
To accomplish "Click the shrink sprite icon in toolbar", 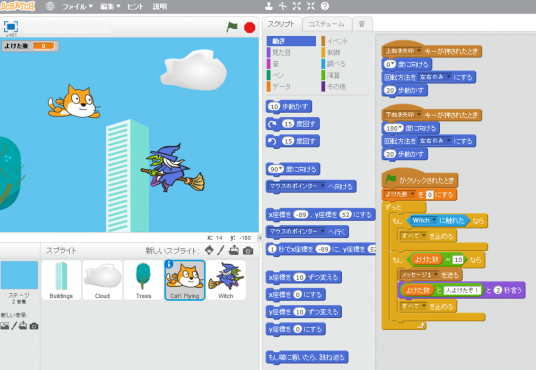I will point(311,6).
